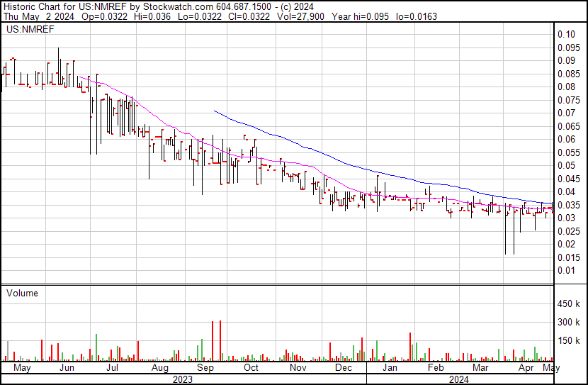Click the Cl=0.0322 closing value
The width and height of the screenshot is (588, 385).
[x=248, y=16]
